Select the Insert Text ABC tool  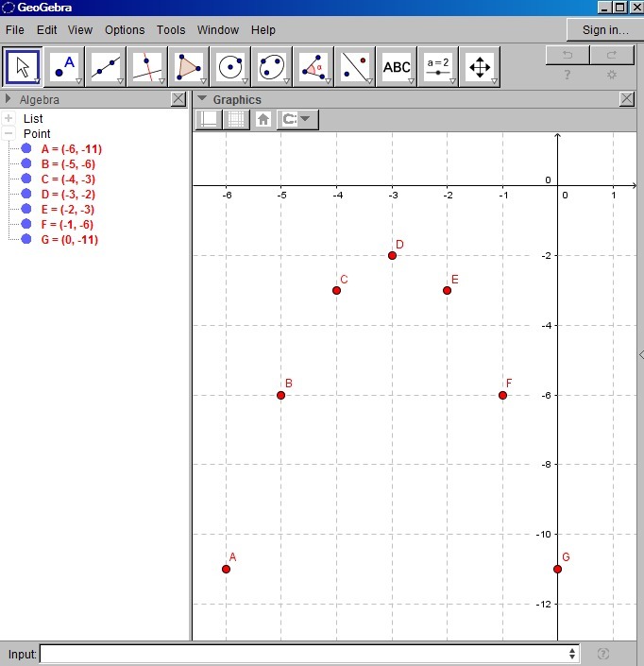397,67
